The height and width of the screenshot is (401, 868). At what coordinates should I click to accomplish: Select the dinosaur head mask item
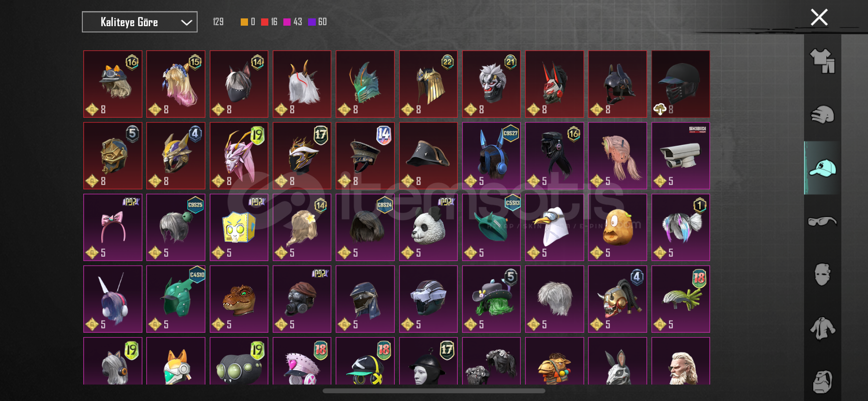click(239, 299)
